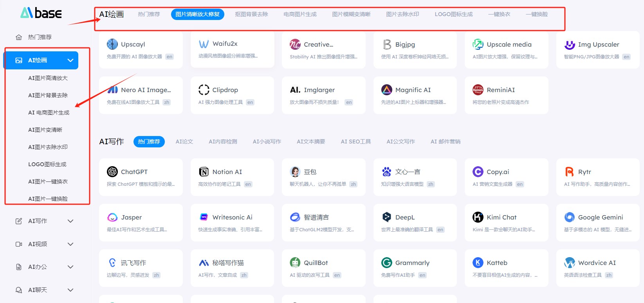Go to AI图片去除水印 sidebar link
The height and width of the screenshot is (303, 644).
click(48, 147)
